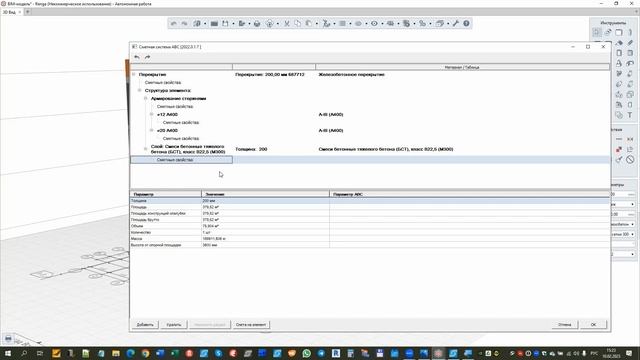
Task: Collapse the ⌀12 A400 rebar node
Action: point(152,114)
